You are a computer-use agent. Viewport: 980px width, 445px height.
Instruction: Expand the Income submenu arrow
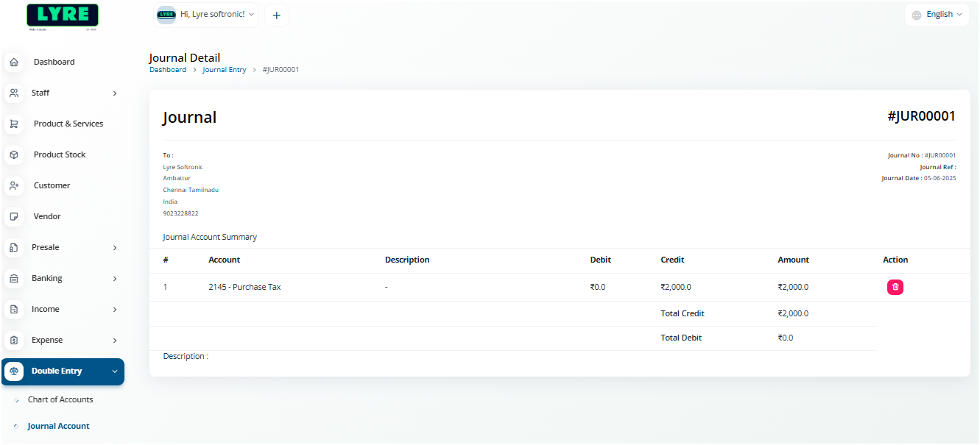115,310
